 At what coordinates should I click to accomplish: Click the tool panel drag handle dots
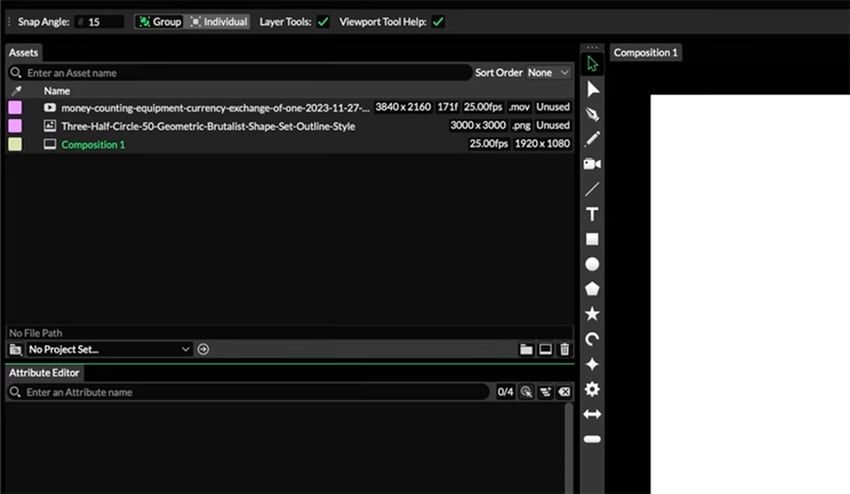click(x=592, y=47)
